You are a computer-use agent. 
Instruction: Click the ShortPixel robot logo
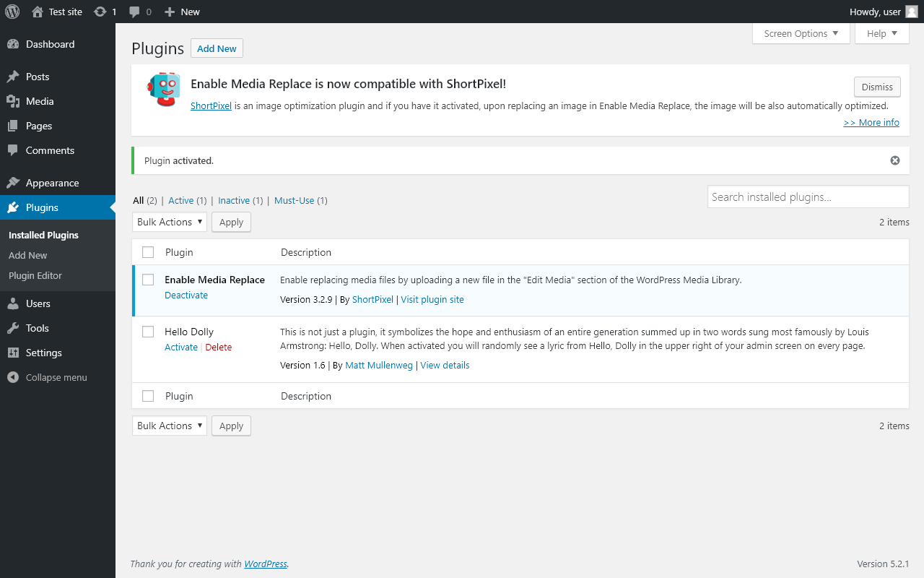(164, 90)
